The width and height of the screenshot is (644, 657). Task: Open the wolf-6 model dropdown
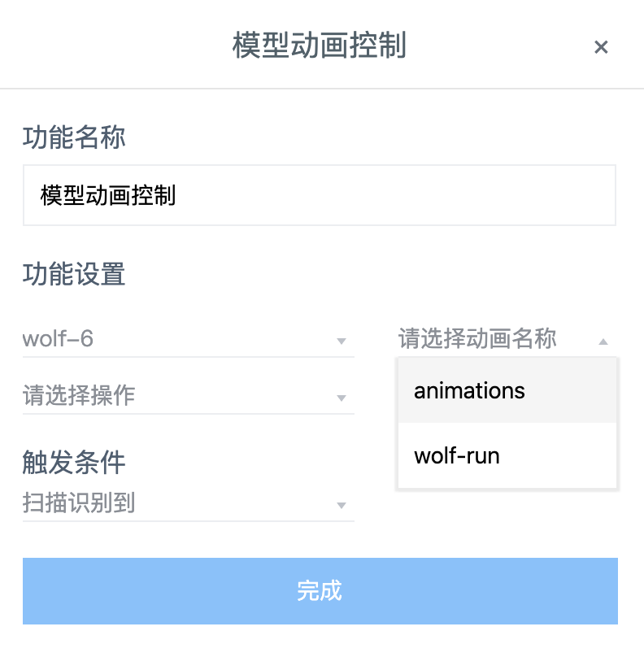pyautogui.click(x=179, y=339)
